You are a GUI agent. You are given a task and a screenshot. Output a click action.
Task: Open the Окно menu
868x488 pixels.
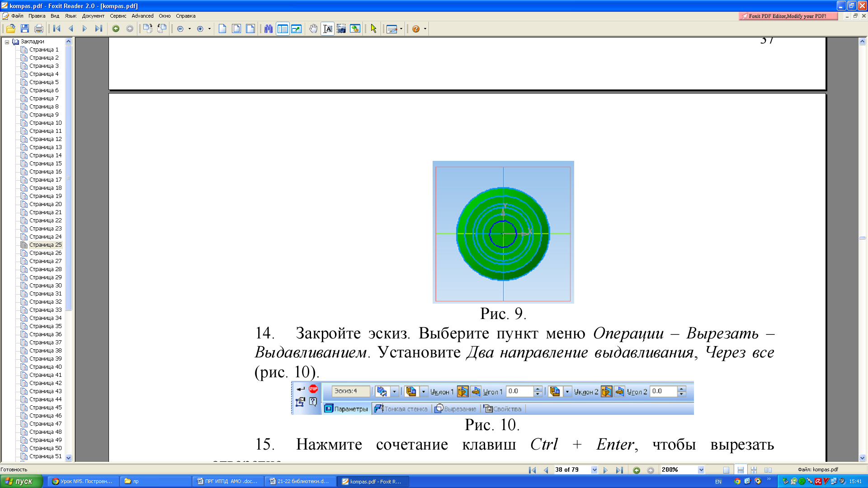pyautogui.click(x=165, y=16)
